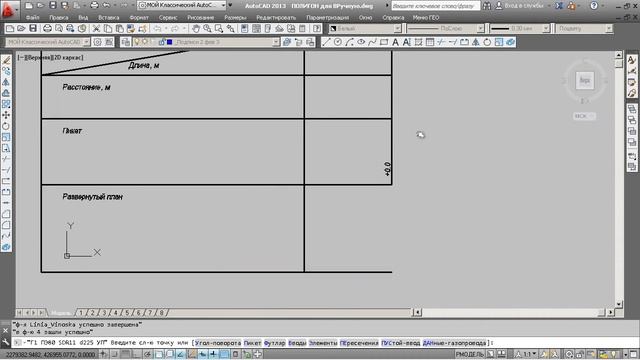This screenshot has width=640, height=360.
Task: Select the Spline curve tool
Action: click(x=372, y=42)
